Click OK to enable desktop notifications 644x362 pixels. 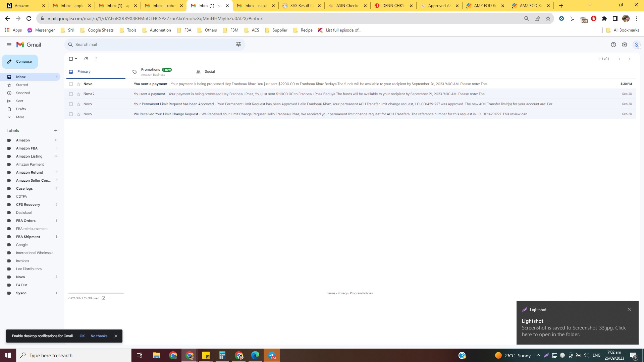pos(82,336)
